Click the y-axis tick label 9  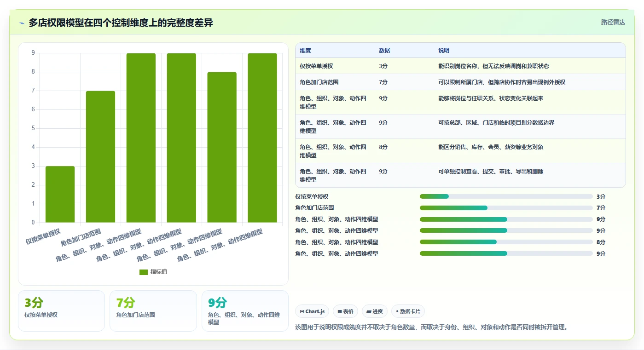[x=33, y=53]
